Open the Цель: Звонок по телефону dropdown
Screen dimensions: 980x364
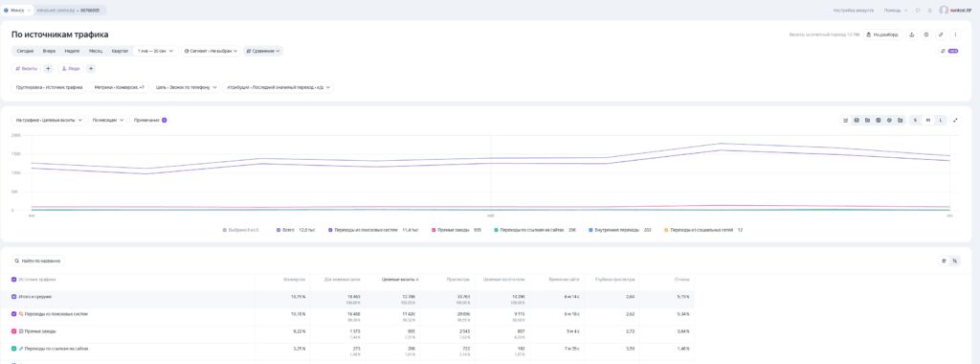[187, 87]
